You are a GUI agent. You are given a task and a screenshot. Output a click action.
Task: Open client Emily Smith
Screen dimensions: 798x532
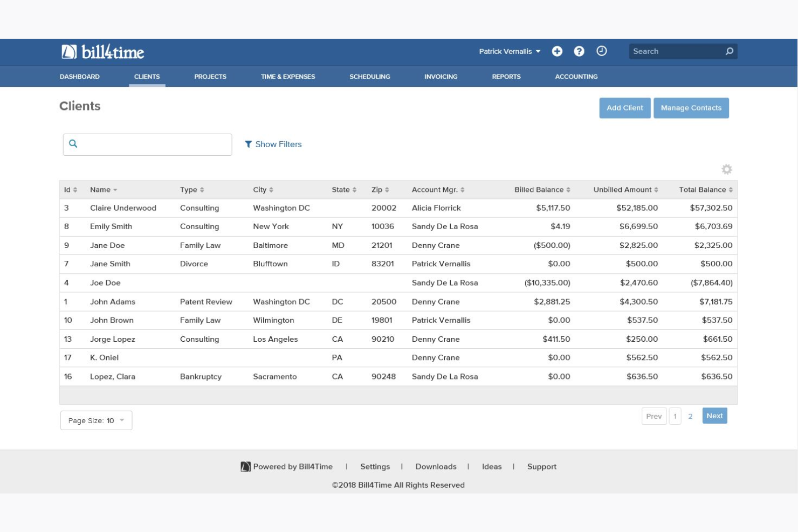pos(111,226)
